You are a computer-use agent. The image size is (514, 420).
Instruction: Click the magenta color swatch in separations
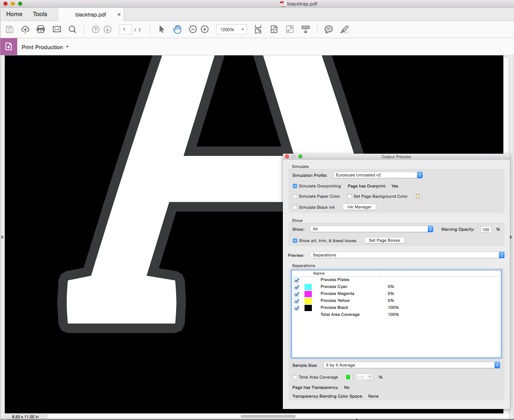coord(308,294)
